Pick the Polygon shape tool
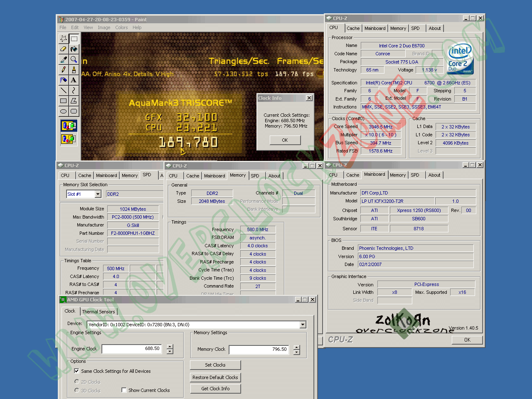 point(74,101)
